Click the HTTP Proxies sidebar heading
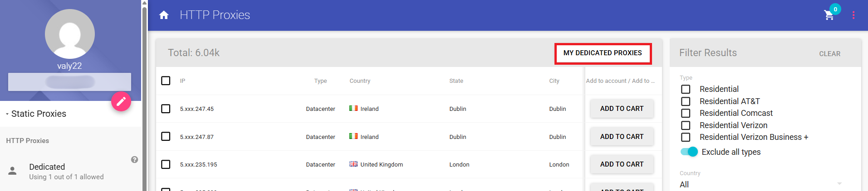The height and width of the screenshot is (191, 868). (28, 141)
